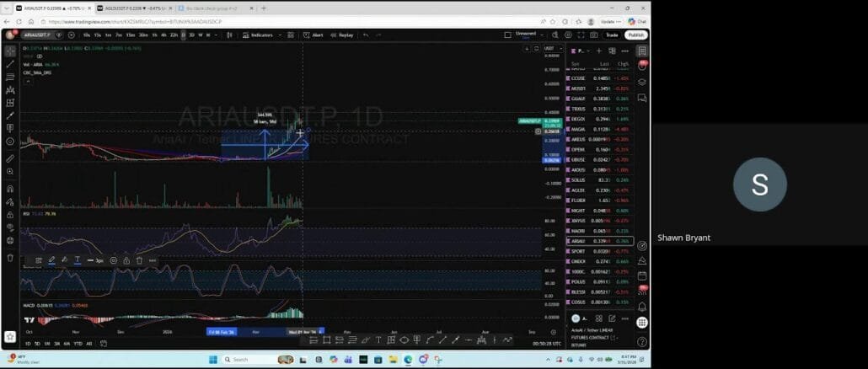This screenshot has width=868, height=369.
Task: Click the undo arrow in top toolbar
Action: 366,35
